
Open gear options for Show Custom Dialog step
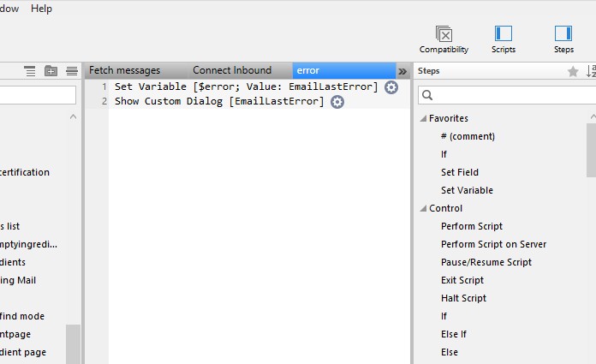(x=337, y=102)
